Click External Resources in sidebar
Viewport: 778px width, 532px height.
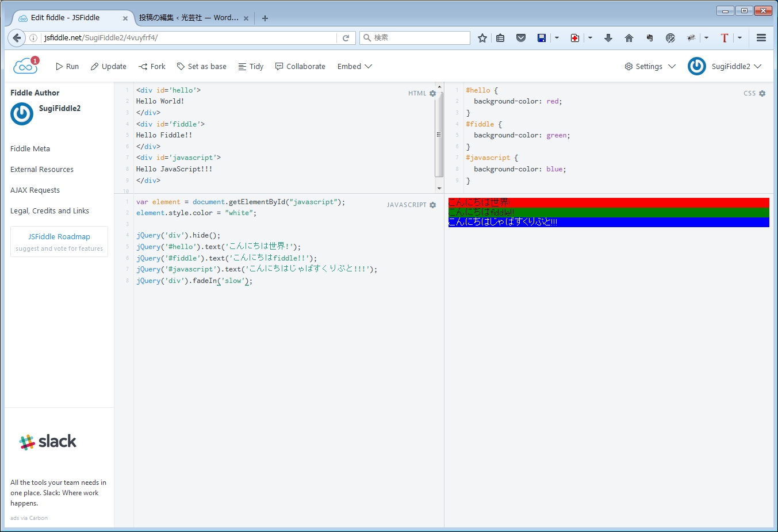[42, 169]
